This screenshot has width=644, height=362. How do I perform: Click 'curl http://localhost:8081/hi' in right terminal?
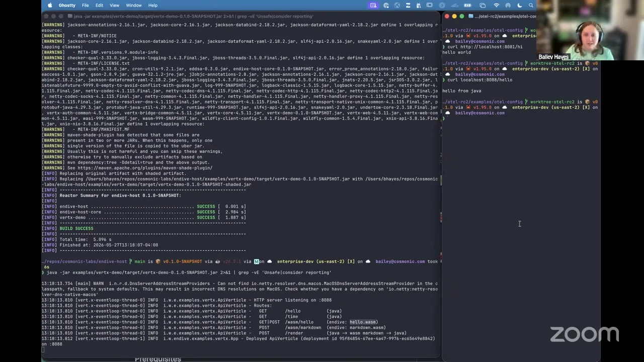[x=485, y=47]
